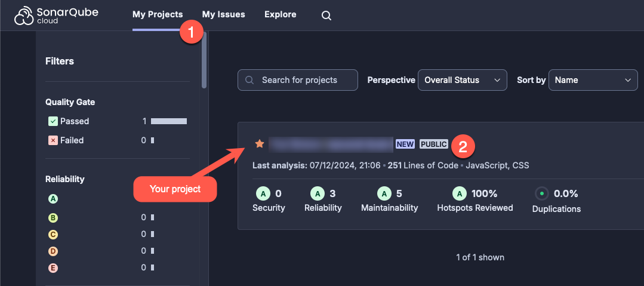Go to the Explore tab
The image size is (644, 286).
click(x=280, y=14)
